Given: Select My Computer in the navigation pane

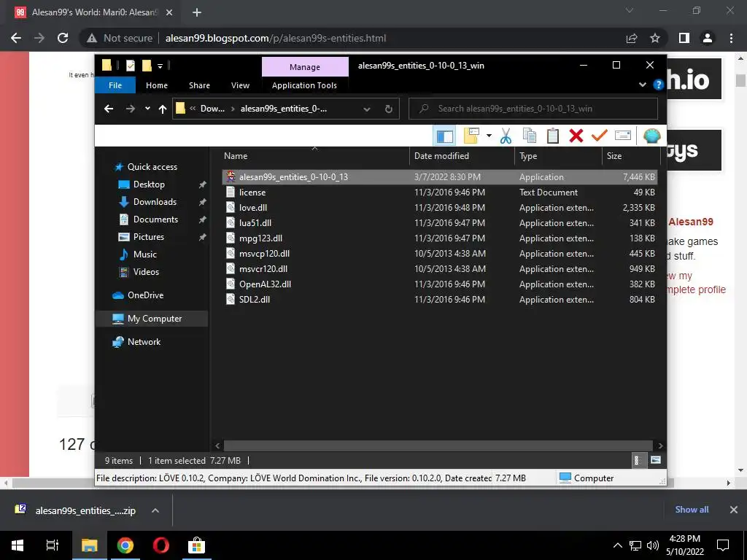Looking at the screenshot, I should point(152,319).
